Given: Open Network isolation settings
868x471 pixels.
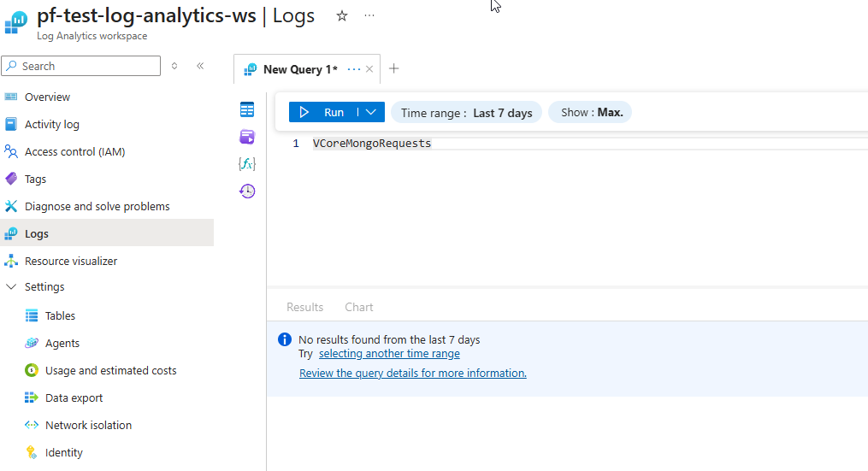Looking at the screenshot, I should 89,425.
